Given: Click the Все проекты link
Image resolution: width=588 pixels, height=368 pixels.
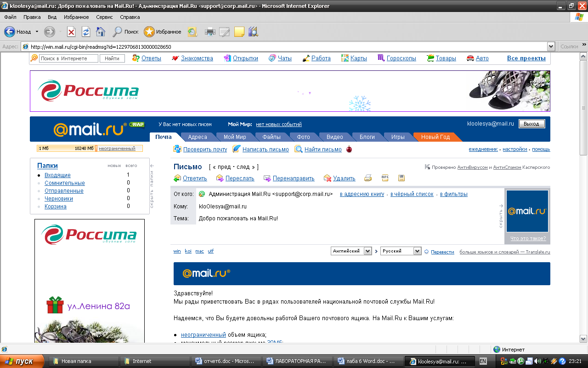Looking at the screenshot, I should pos(526,58).
